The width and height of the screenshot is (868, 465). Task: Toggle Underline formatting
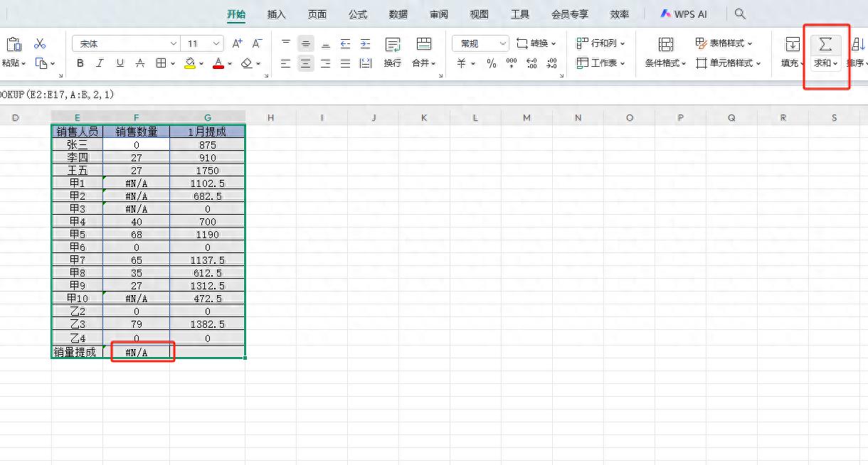point(120,63)
